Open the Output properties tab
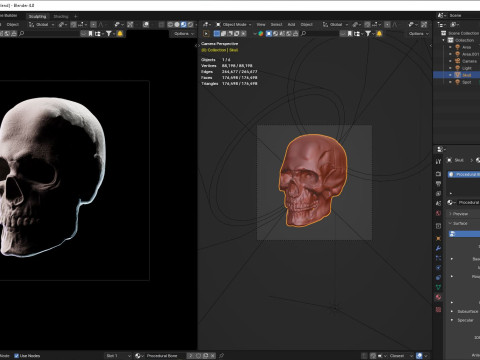 pos(438,184)
